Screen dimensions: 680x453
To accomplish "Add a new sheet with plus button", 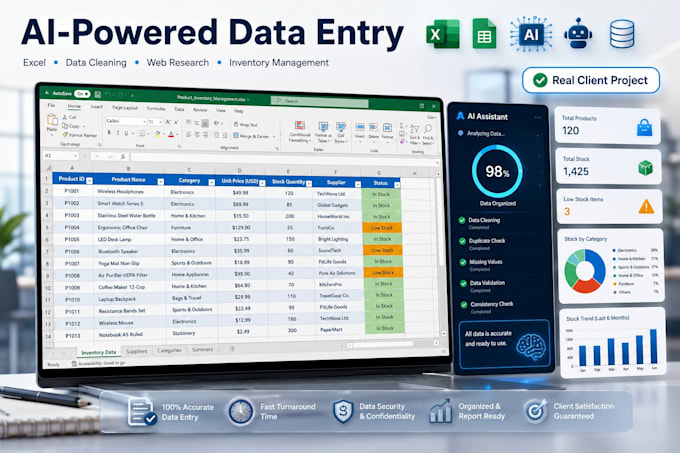I will (x=232, y=349).
